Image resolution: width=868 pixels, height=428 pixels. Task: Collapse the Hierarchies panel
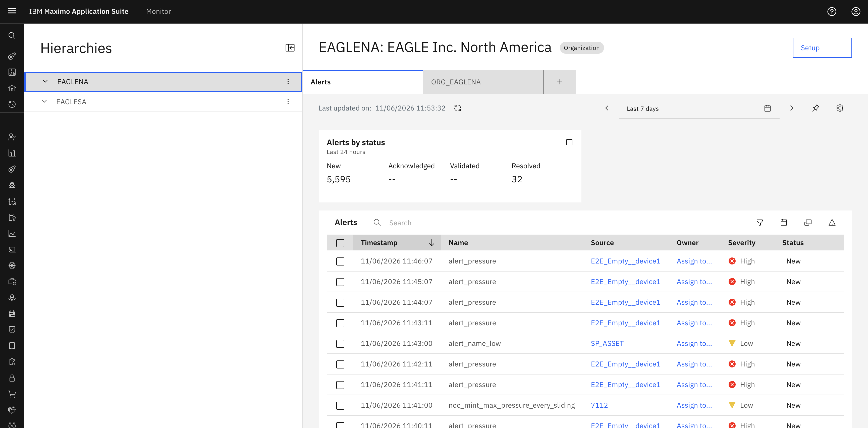290,48
